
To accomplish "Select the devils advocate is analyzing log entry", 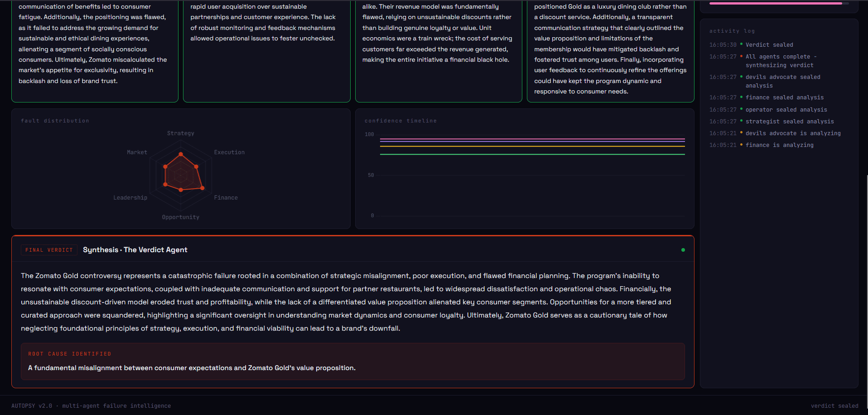I will (x=793, y=133).
